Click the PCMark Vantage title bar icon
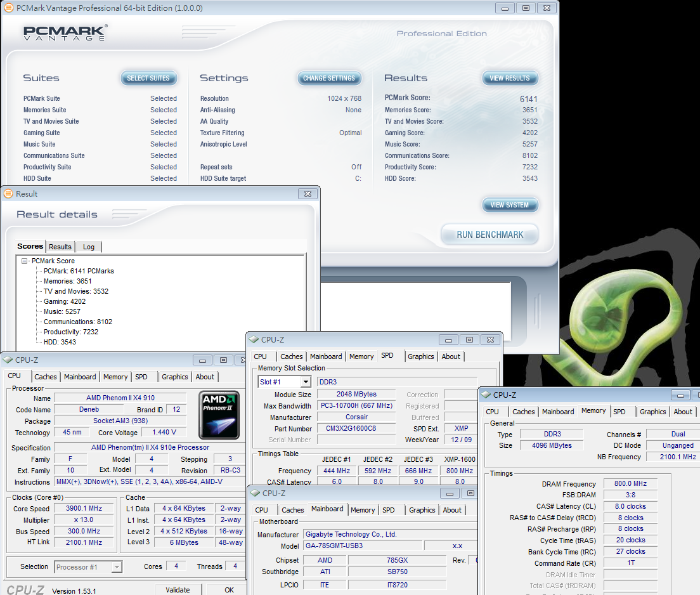Viewport: 700px width, 595px height. click(8, 8)
